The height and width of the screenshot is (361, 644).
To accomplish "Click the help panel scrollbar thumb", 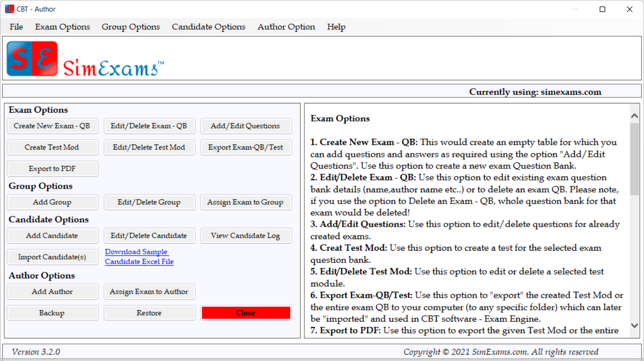I will pyautogui.click(x=635, y=160).
